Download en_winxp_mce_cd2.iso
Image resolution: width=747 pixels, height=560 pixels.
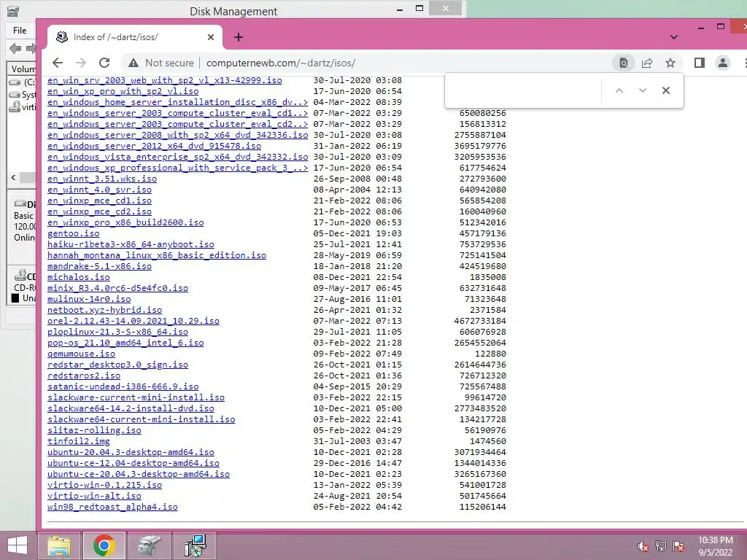99,211
